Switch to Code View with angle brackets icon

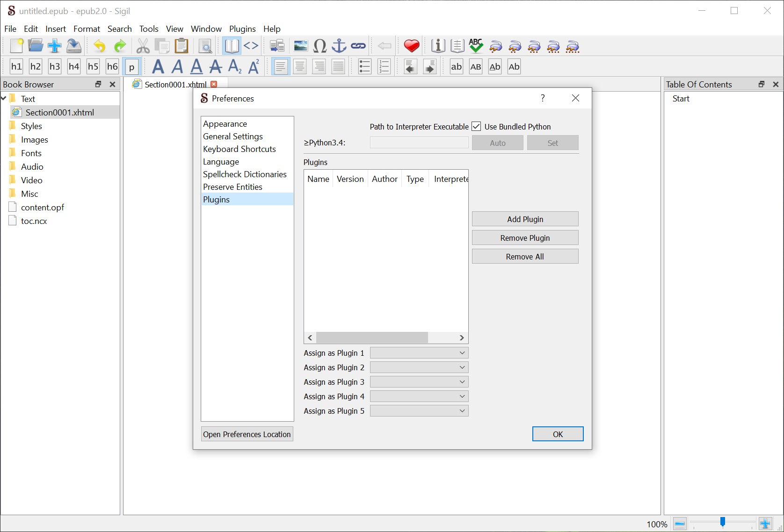point(251,46)
